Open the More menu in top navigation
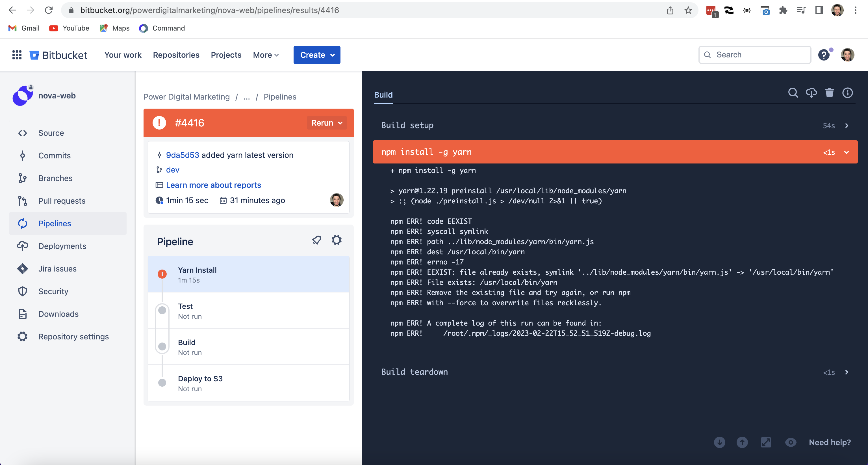This screenshot has width=868, height=465. tap(266, 55)
